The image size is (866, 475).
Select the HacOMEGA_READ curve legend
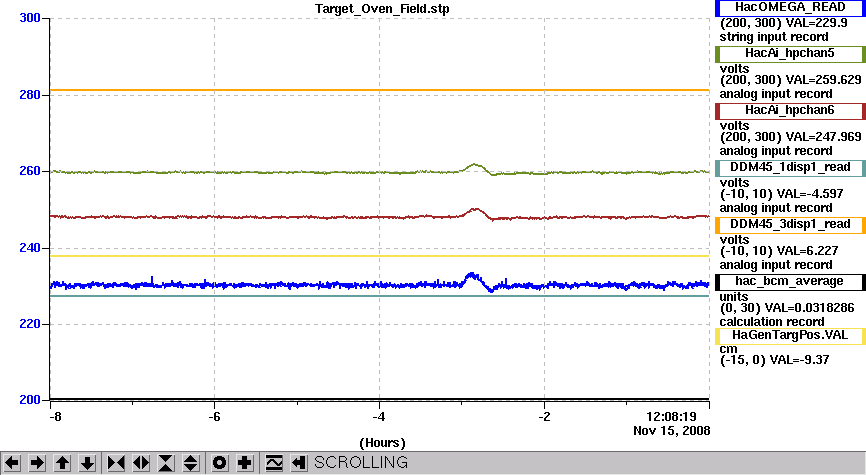(x=790, y=8)
